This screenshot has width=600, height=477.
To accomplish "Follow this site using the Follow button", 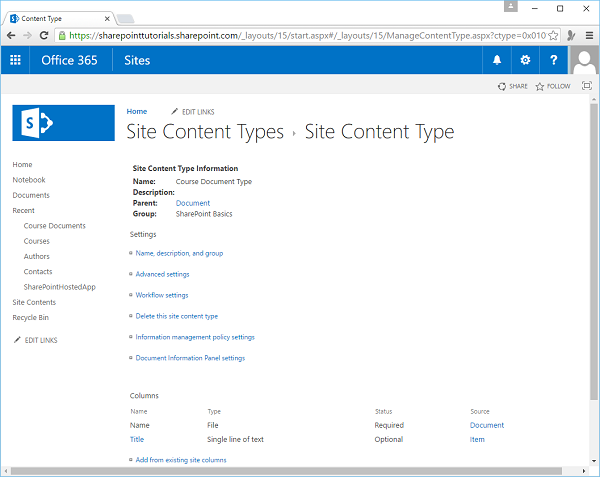I will (x=553, y=87).
